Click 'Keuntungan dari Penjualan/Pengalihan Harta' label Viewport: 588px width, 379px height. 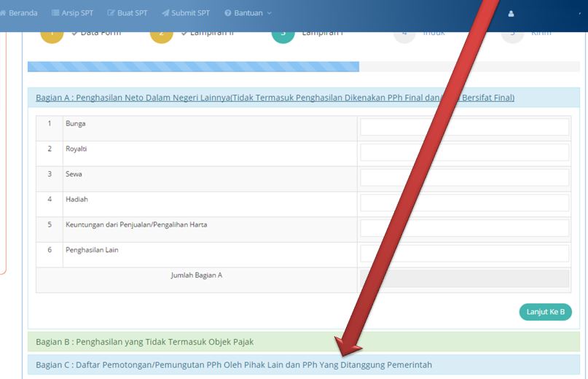point(136,224)
